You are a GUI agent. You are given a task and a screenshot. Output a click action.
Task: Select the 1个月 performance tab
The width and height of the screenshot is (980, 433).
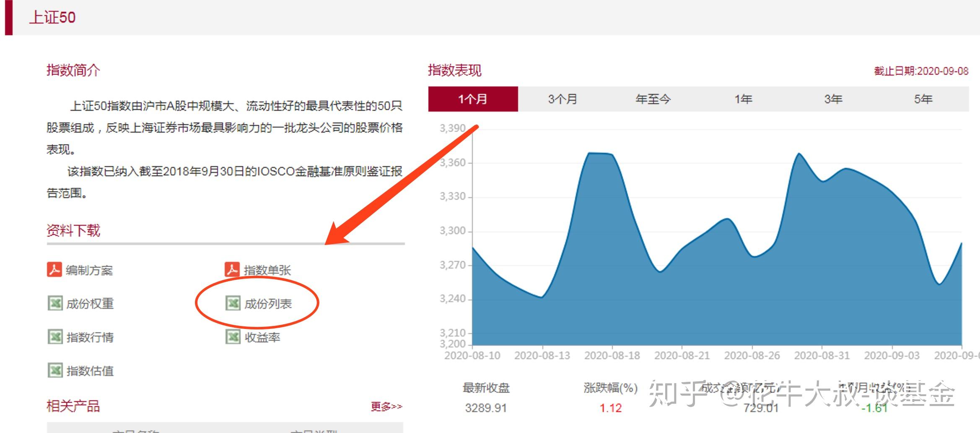[473, 99]
